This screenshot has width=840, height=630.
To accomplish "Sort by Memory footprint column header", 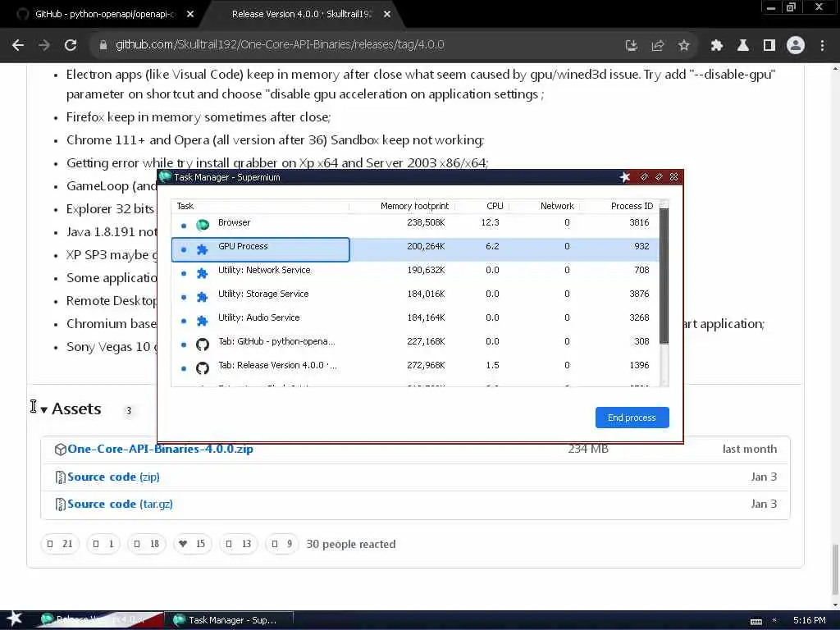I will point(414,206).
